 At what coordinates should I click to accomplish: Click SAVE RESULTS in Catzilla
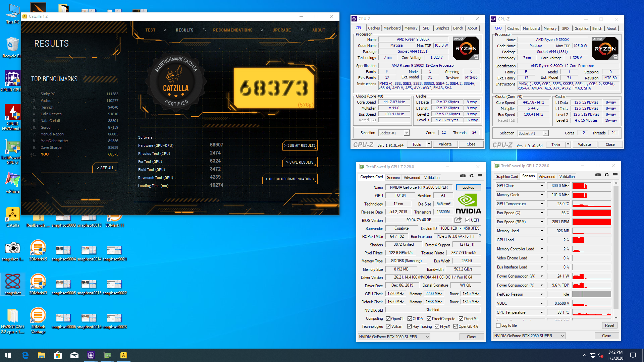click(300, 162)
